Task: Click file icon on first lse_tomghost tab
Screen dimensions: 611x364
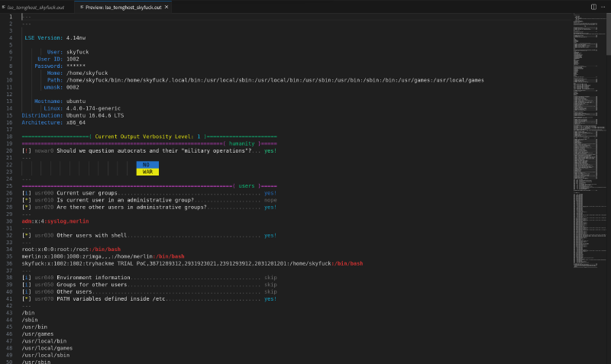Action: pos(4,6)
